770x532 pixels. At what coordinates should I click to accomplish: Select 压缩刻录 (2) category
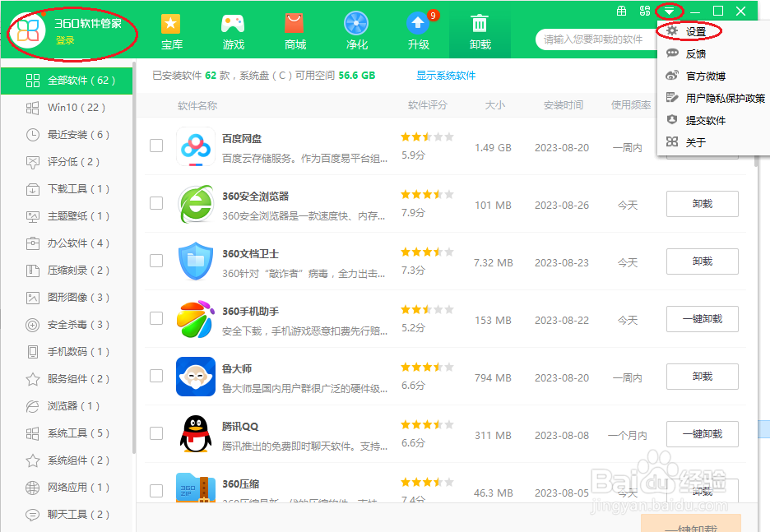pyautogui.click(x=67, y=271)
